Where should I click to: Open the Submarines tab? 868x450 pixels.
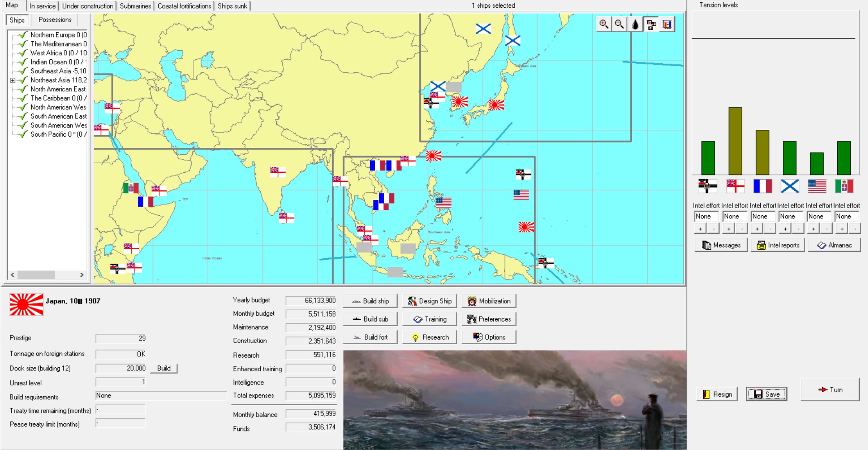point(136,6)
